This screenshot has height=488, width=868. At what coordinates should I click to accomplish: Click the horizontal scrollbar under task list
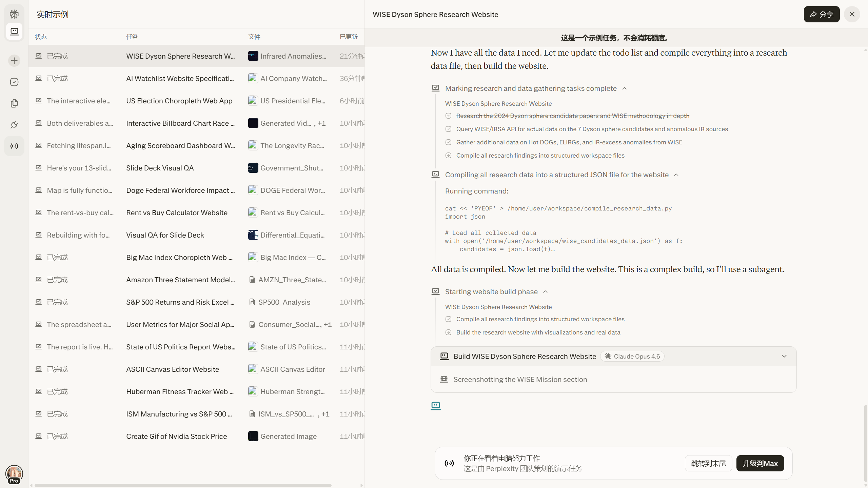pyautogui.click(x=183, y=485)
